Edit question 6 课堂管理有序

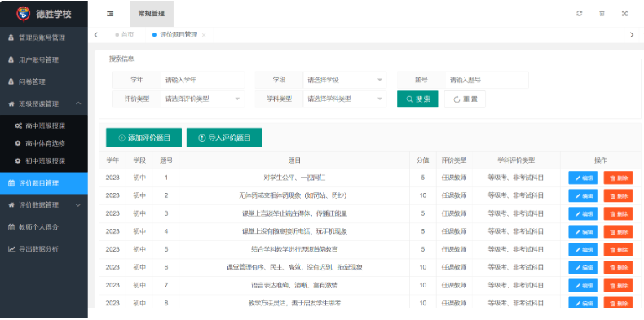(x=583, y=268)
